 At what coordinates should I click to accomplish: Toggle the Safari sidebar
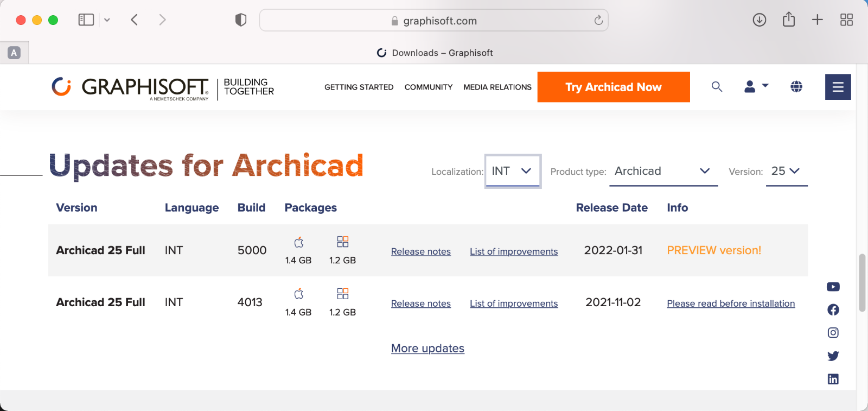coord(86,20)
